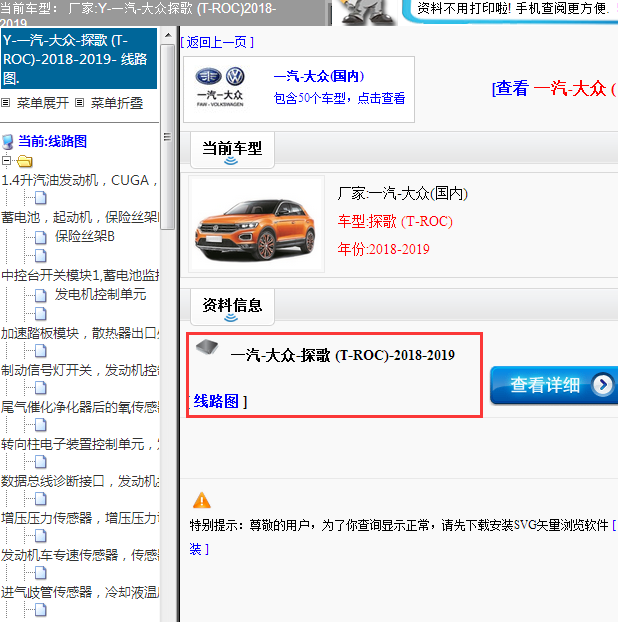The image size is (618, 622).
Task: Click the 查看详细 button
Action: [x=554, y=385]
